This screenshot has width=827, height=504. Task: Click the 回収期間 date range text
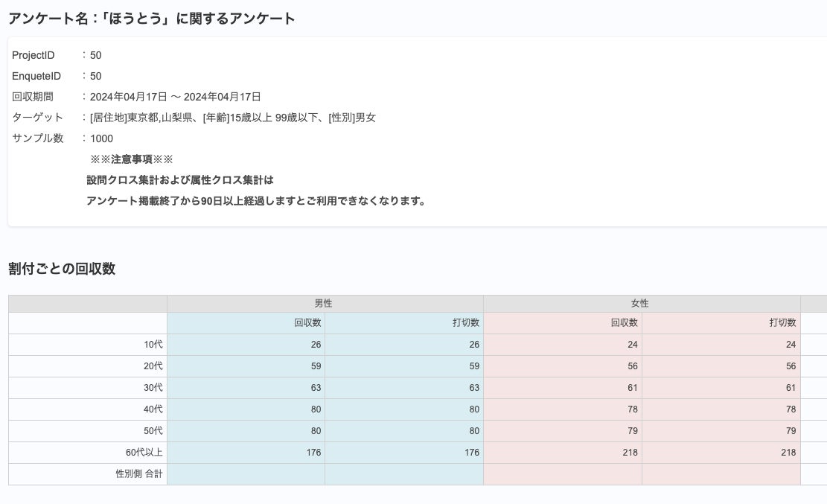tap(176, 97)
